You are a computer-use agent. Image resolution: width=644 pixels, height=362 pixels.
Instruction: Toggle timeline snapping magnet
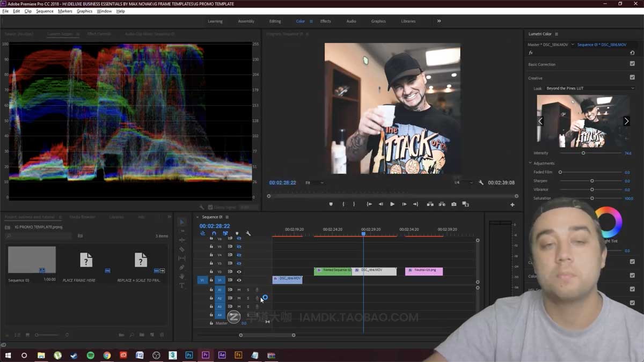pyautogui.click(x=214, y=234)
